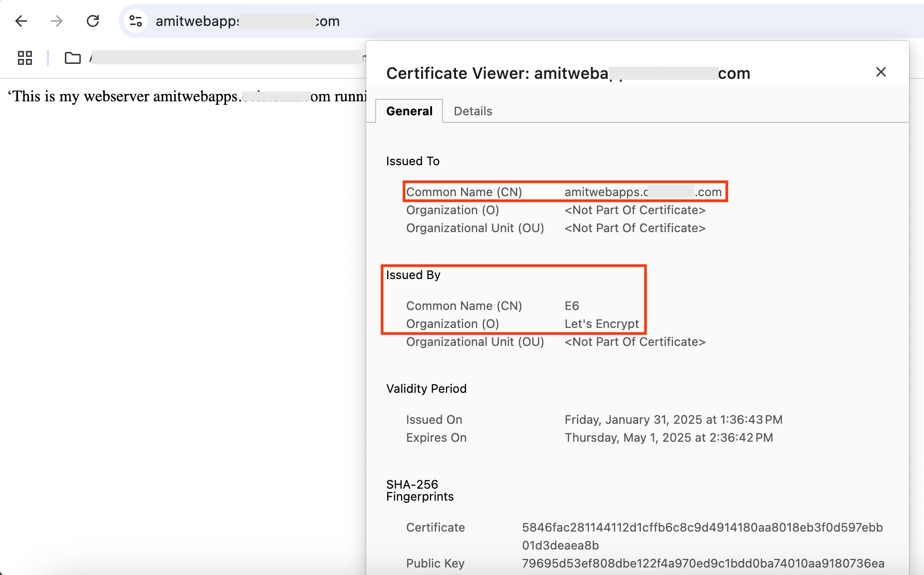Viewport: 924px width, 575px height.
Task: Close the Certificate Viewer dialog
Action: click(x=881, y=72)
